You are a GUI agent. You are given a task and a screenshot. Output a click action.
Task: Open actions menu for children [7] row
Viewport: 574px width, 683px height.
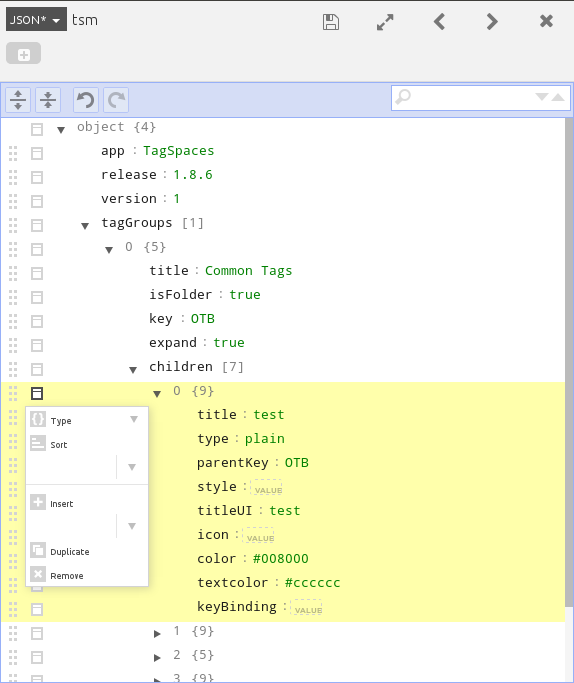pos(37,369)
